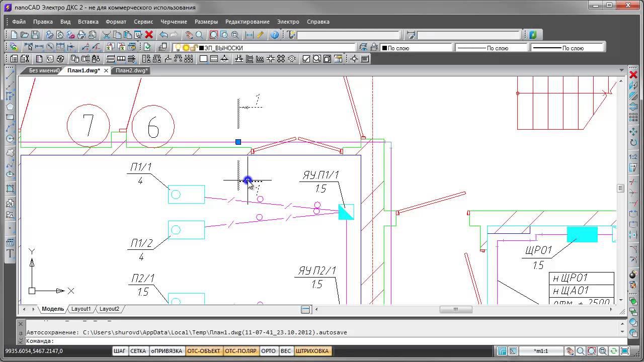Viewport: 644px width, 362px height.
Task: Open the lineweight По слою selector
Action: pyautogui.click(x=567, y=48)
